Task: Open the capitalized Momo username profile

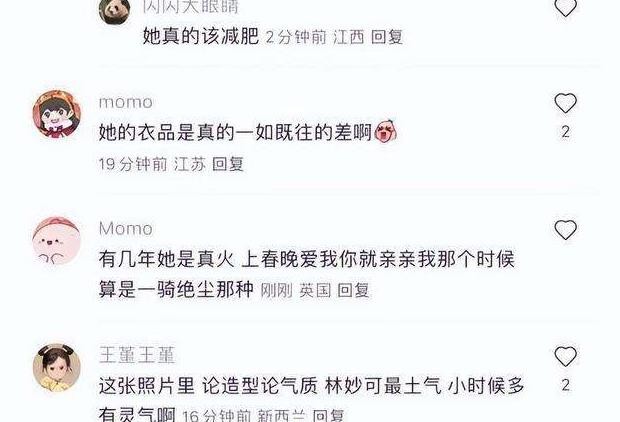Action: [126, 229]
